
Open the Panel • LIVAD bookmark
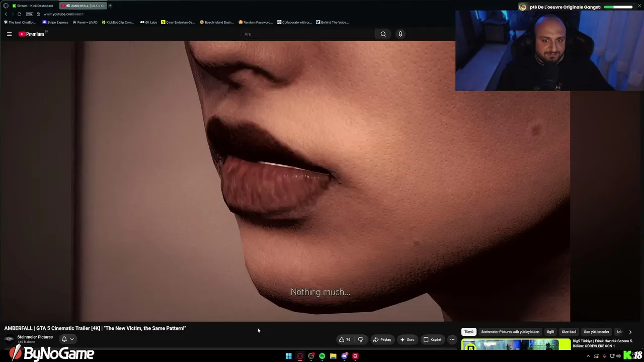point(85,22)
